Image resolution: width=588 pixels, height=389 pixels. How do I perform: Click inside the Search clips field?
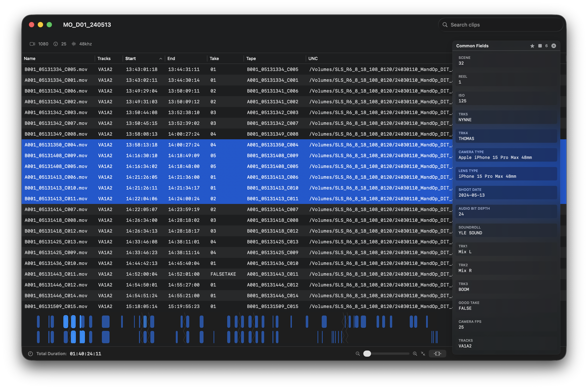pyautogui.click(x=500, y=25)
